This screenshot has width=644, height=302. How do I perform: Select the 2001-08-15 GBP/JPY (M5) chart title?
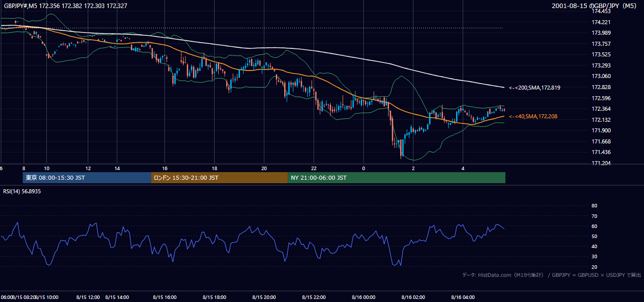[595, 6]
